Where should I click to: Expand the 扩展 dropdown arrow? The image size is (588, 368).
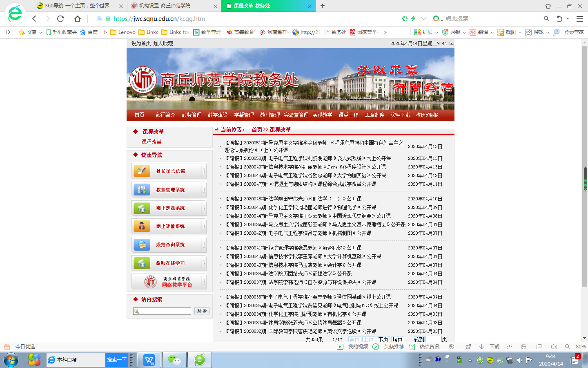click(437, 32)
